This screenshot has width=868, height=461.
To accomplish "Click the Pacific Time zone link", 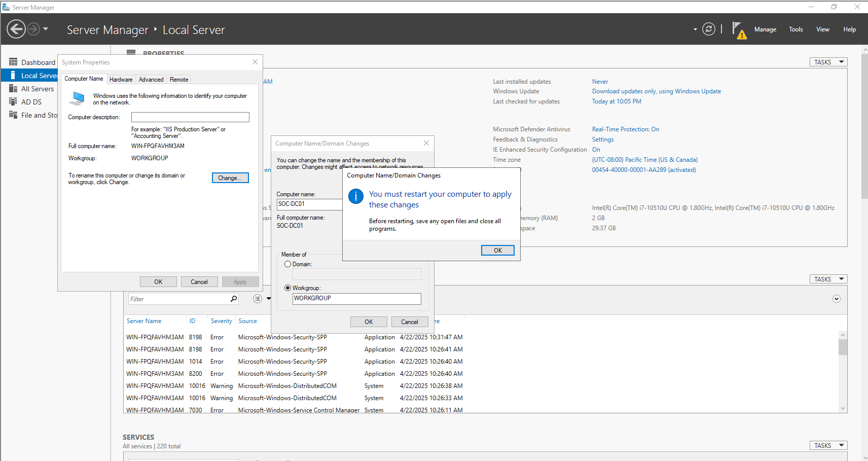I will pyautogui.click(x=645, y=160).
